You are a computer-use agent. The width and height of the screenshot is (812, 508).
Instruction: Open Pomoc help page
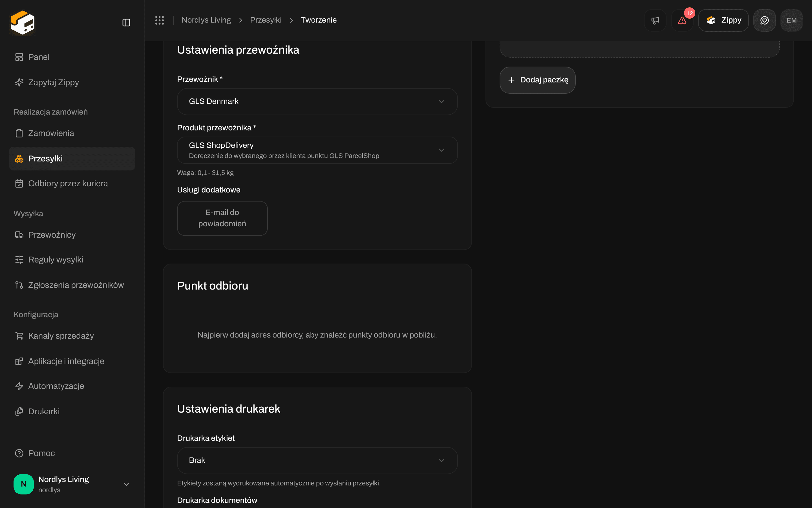[72, 453]
